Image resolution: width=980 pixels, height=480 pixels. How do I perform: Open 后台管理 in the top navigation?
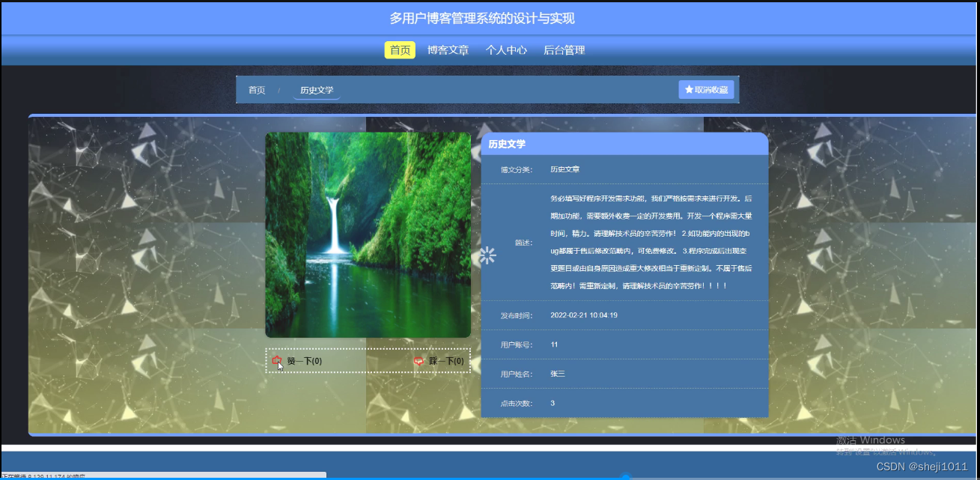coord(564,50)
